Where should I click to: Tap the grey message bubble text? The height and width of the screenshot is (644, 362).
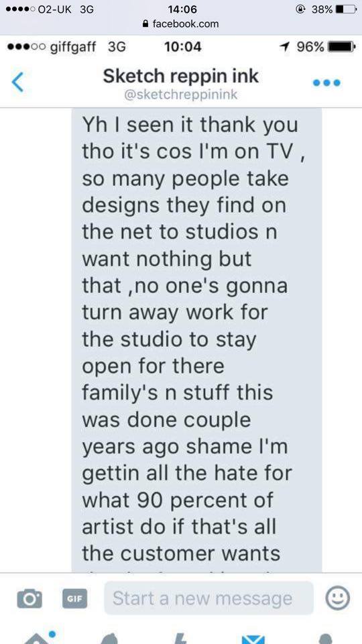click(x=196, y=340)
